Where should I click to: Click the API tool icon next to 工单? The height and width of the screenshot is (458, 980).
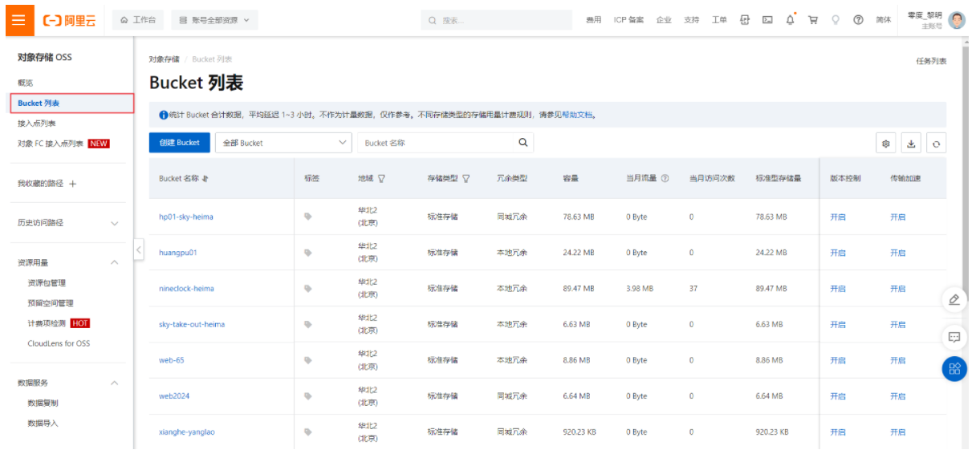tap(745, 20)
